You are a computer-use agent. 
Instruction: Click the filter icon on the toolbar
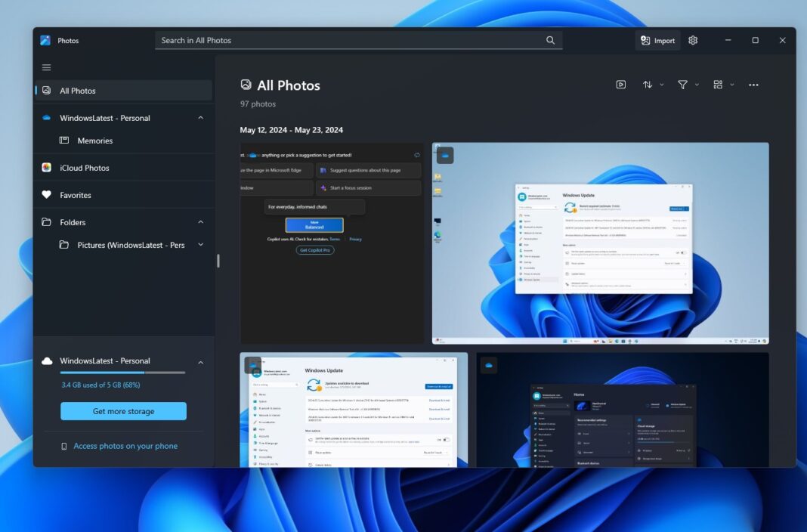pyautogui.click(x=683, y=84)
